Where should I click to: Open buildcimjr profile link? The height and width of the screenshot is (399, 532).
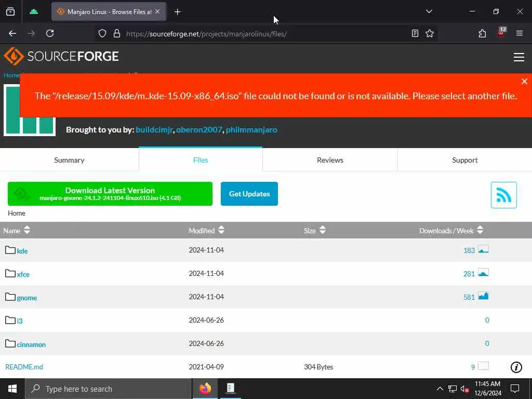coord(154,129)
